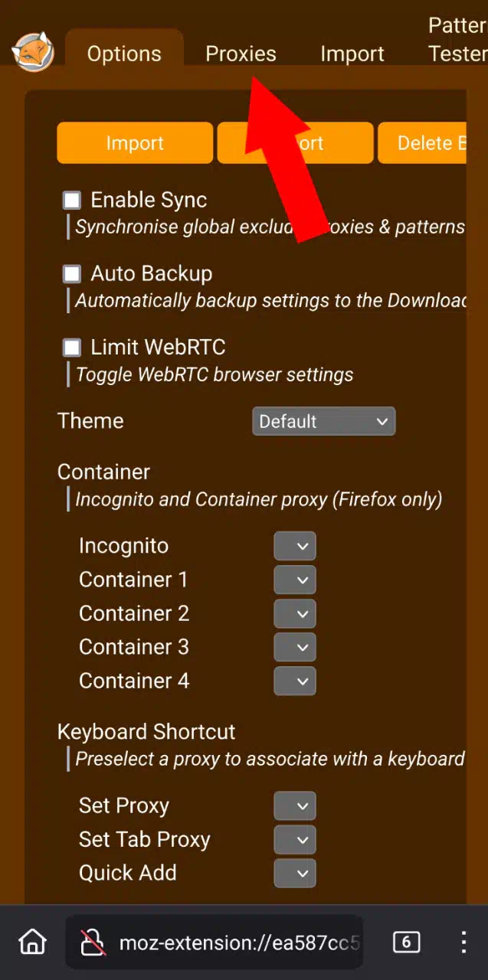Open the Theme Default dropdown
488x980 pixels.
point(324,421)
